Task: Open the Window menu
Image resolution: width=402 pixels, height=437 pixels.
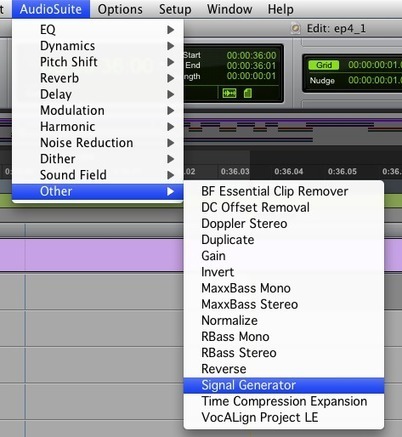Action: [x=229, y=9]
